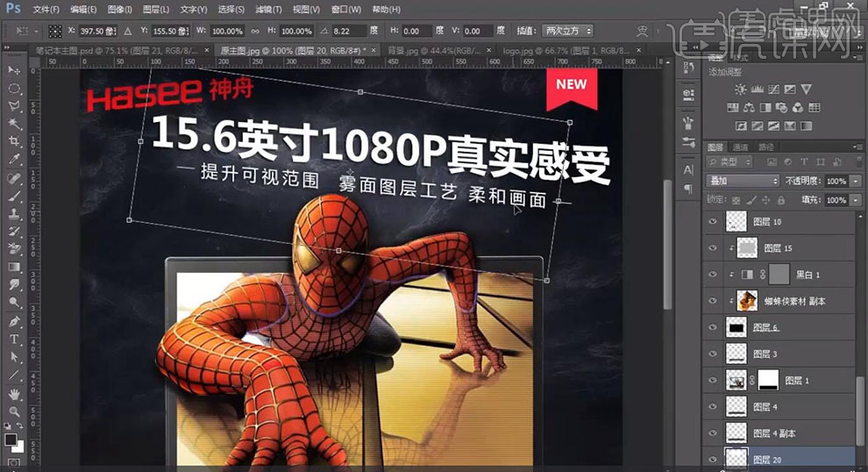Hide layer 图层 6
The image size is (868, 472).
pyautogui.click(x=713, y=327)
